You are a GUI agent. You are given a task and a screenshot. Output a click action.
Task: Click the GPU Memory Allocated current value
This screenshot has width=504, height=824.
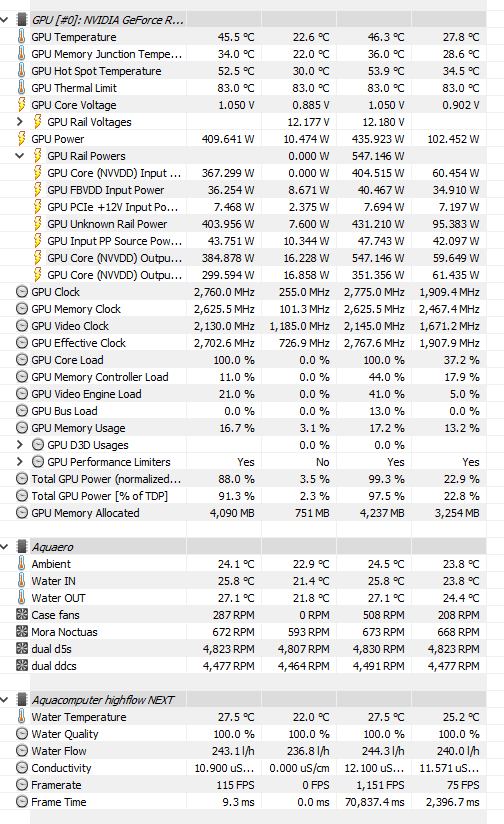tap(232, 513)
